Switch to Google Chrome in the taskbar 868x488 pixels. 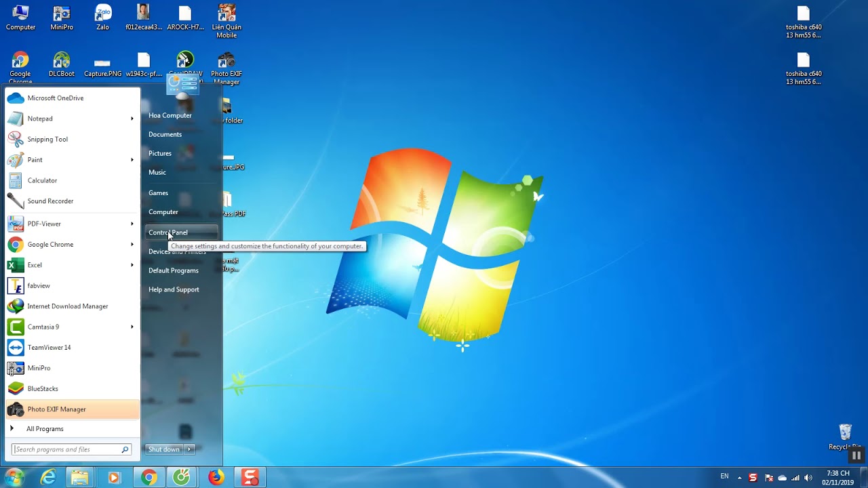coord(149,478)
